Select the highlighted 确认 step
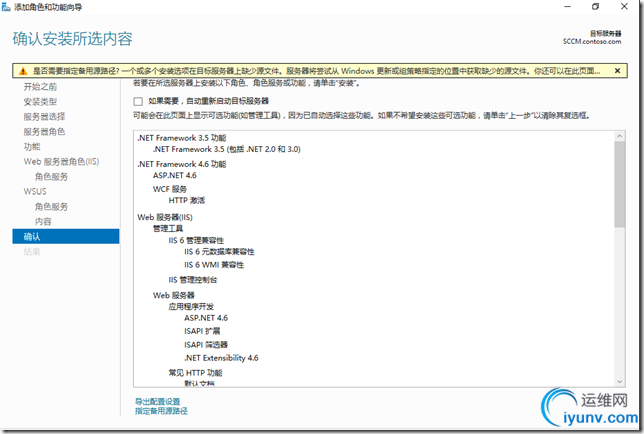 pyautogui.click(x=66, y=237)
